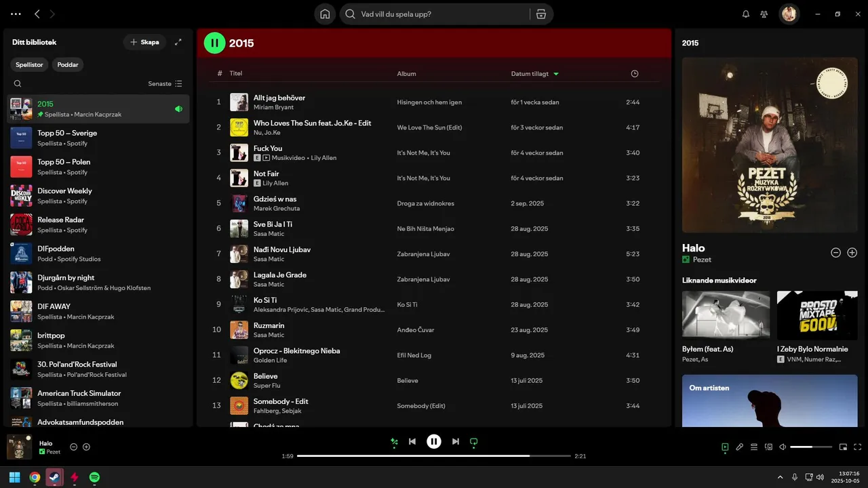Open the three-dot app menu
Image resolution: width=868 pixels, height=488 pixels.
click(16, 14)
